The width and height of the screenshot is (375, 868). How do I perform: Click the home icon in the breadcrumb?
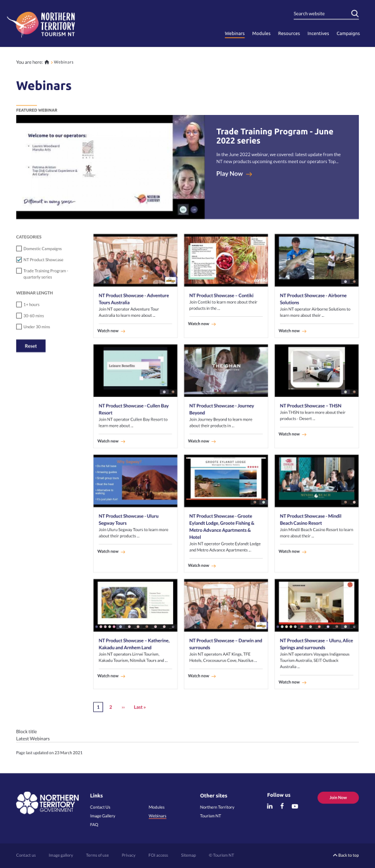[46, 62]
